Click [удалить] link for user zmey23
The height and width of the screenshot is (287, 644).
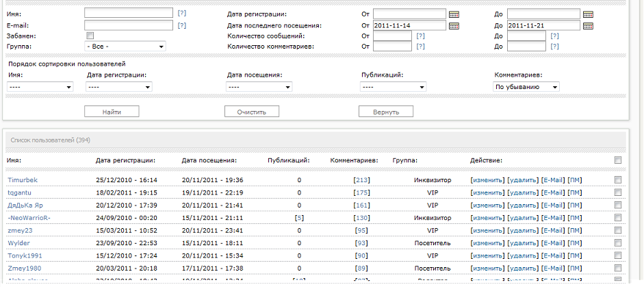[523, 231]
